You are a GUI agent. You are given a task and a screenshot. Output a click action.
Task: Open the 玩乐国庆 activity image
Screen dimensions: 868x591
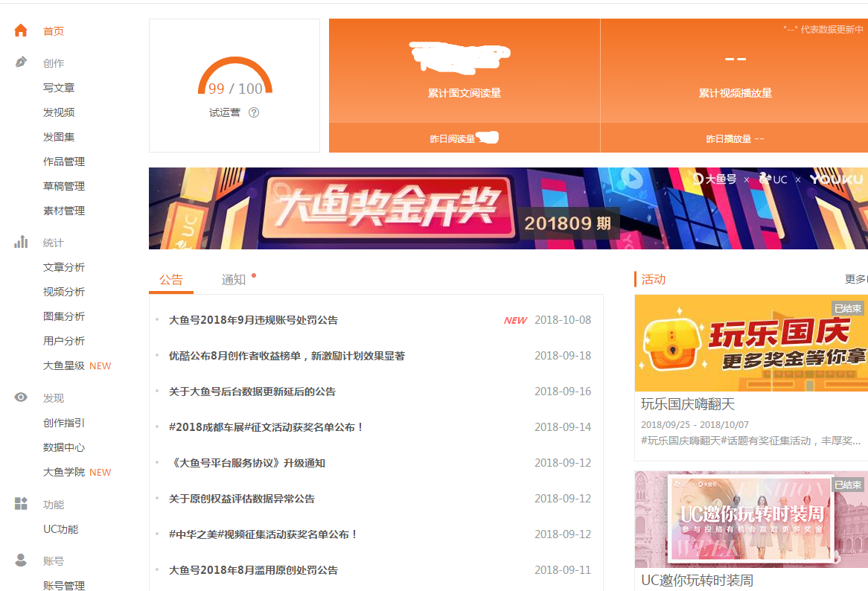(x=751, y=343)
